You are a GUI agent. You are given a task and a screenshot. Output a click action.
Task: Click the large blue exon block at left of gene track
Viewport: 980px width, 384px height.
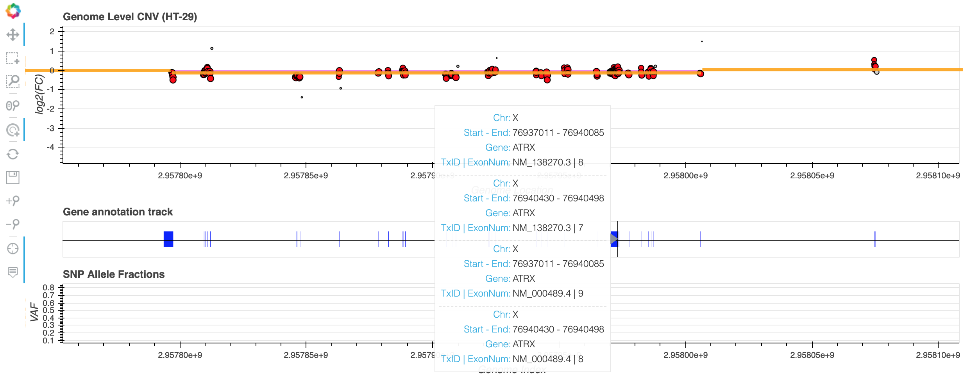pos(168,239)
